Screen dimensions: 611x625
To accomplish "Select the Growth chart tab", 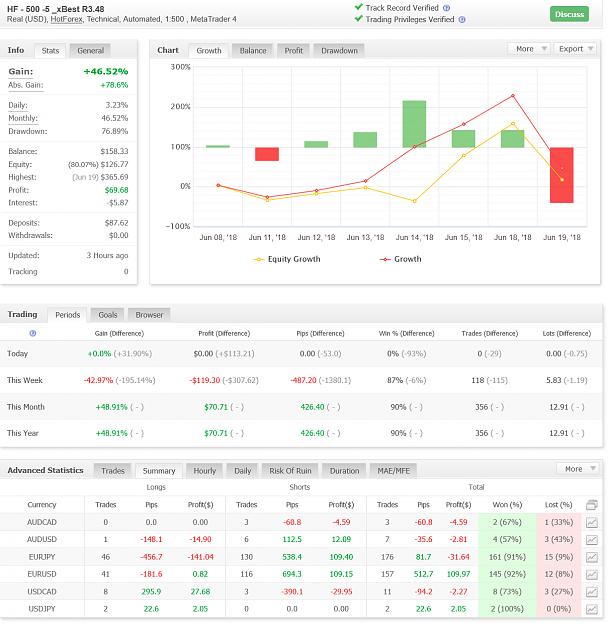I will coord(208,51).
